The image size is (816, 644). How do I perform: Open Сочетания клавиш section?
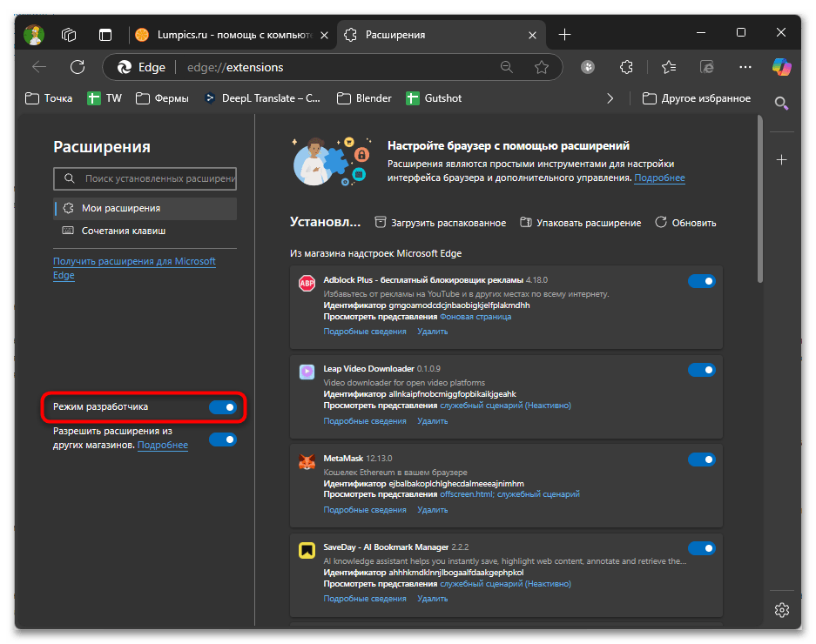pyautogui.click(x=145, y=231)
